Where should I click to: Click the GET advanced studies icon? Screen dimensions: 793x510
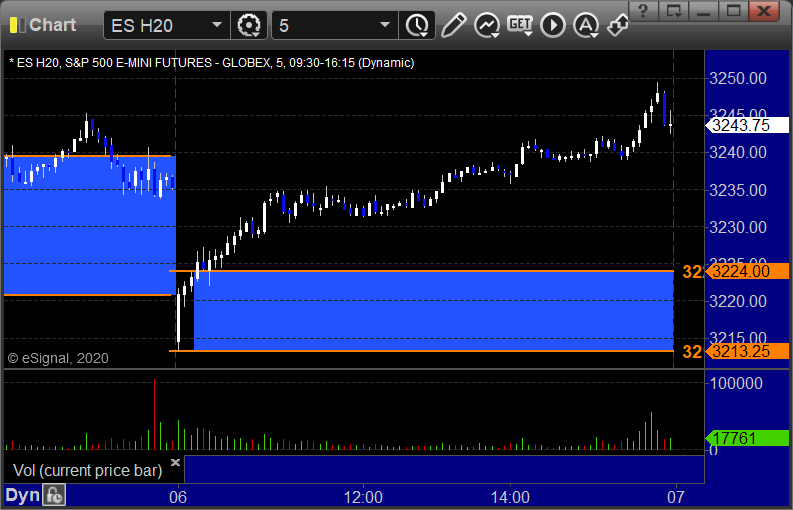pyautogui.click(x=520, y=25)
